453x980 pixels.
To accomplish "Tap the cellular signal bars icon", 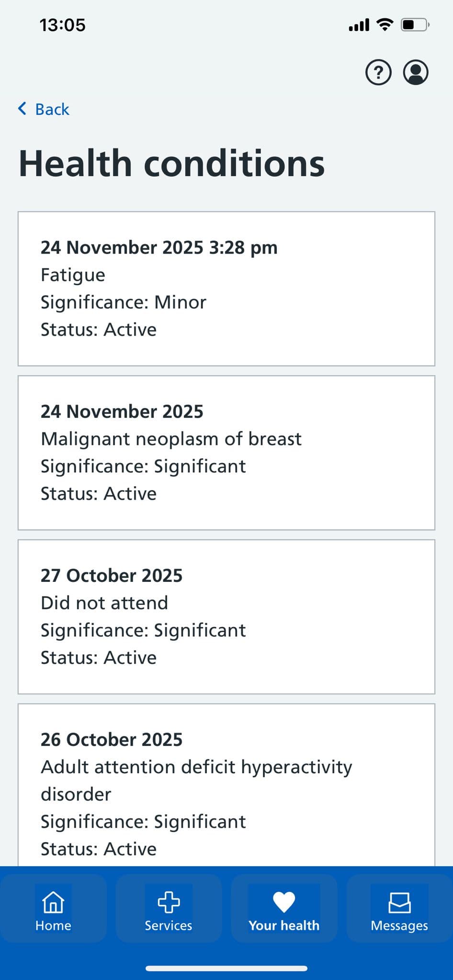I will (x=359, y=25).
